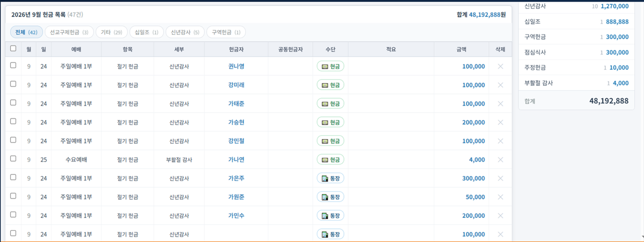The height and width of the screenshot is (242, 644).
Task: Delete the 가원준 offering row
Action: [500, 197]
